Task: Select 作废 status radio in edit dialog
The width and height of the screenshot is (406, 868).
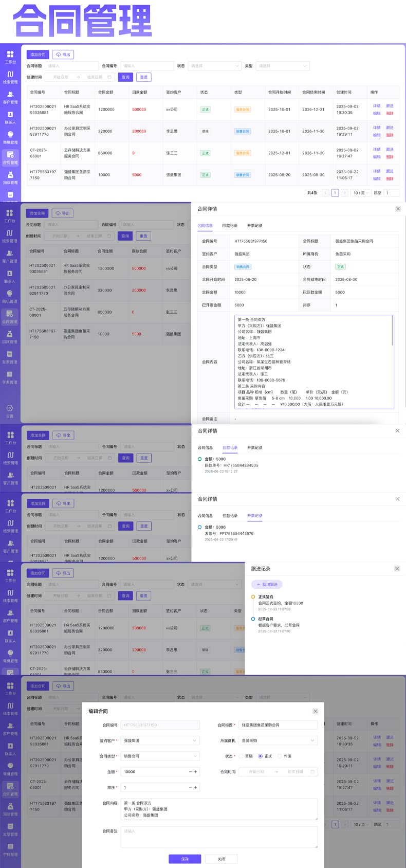Action: pyautogui.click(x=280, y=756)
